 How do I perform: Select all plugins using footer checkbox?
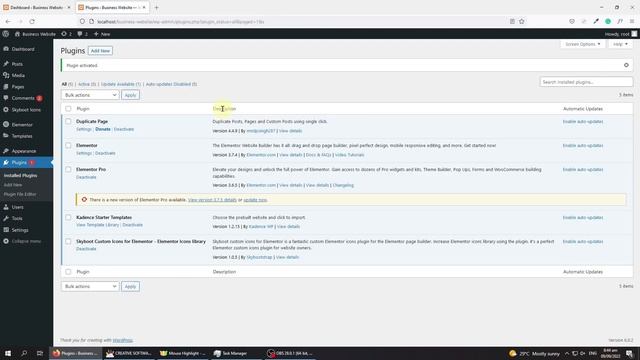tap(68, 272)
